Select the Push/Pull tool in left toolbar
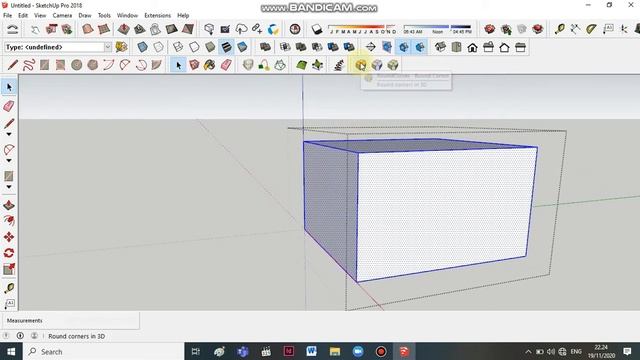 tap(9, 205)
